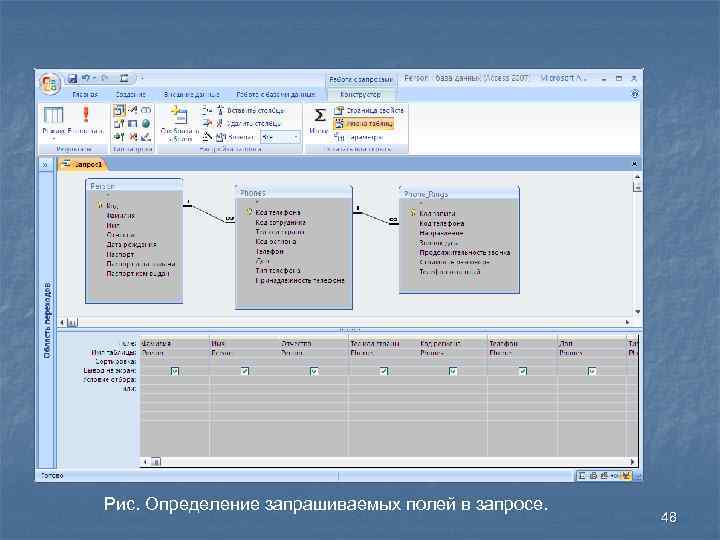Select Phones table title bar

click(x=294, y=193)
